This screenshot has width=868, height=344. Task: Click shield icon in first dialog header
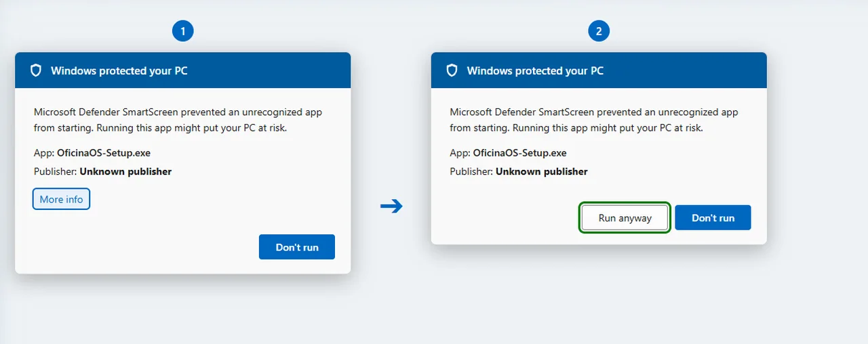(36, 70)
